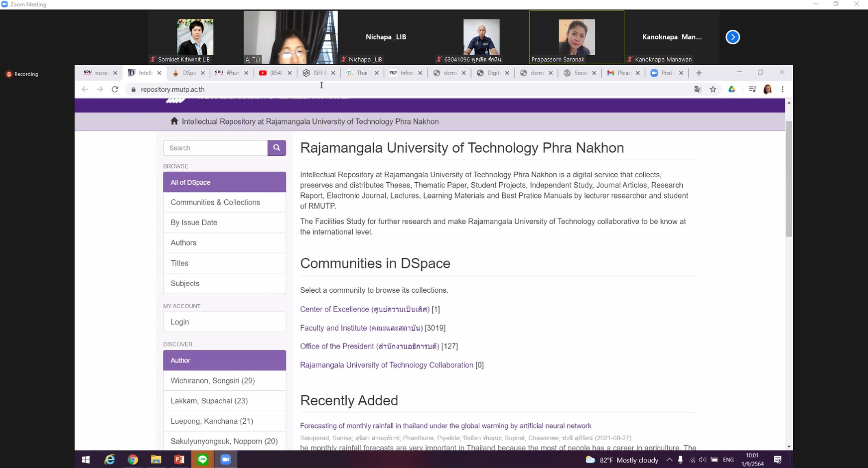
Task: Browse by Subjects
Action: pos(225,283)
